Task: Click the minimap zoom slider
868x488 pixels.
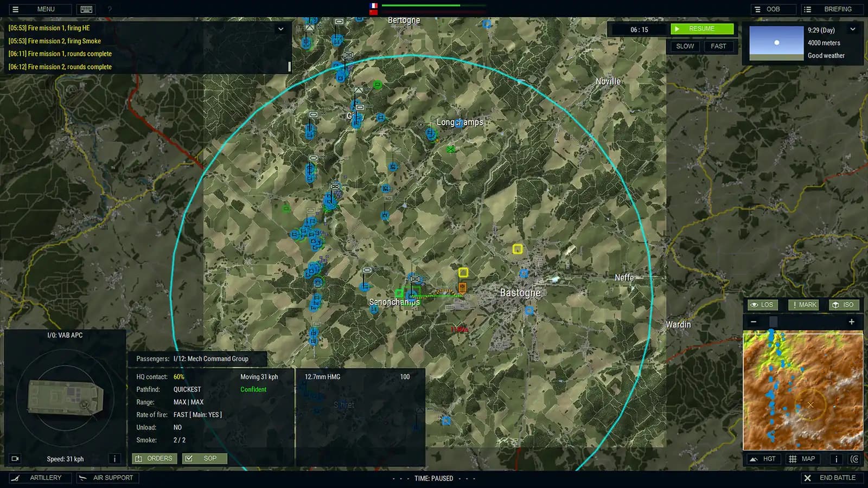Action: tap(773, 322)
